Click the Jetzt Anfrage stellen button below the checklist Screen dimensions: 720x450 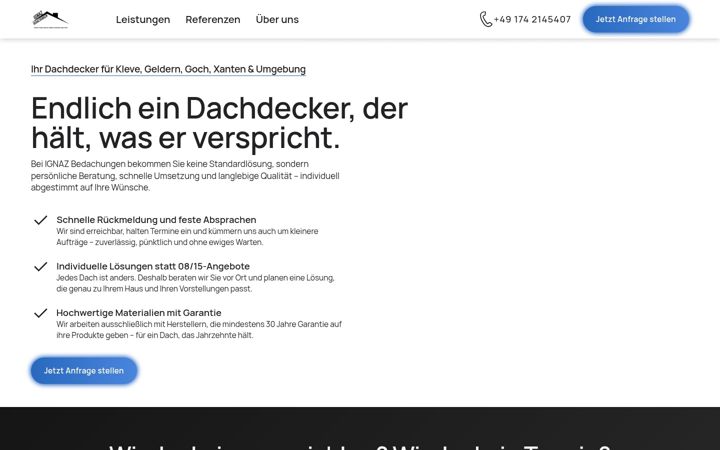[x=84, y=371]
